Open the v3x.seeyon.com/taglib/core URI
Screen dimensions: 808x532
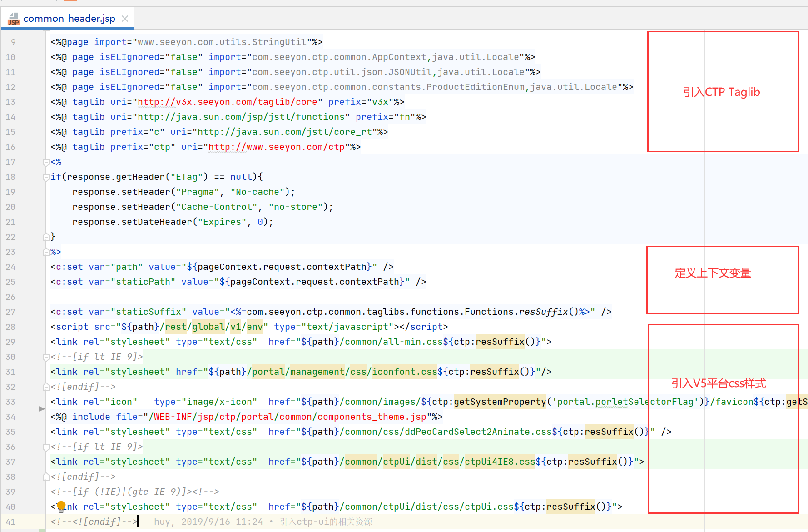coord(227,102)
